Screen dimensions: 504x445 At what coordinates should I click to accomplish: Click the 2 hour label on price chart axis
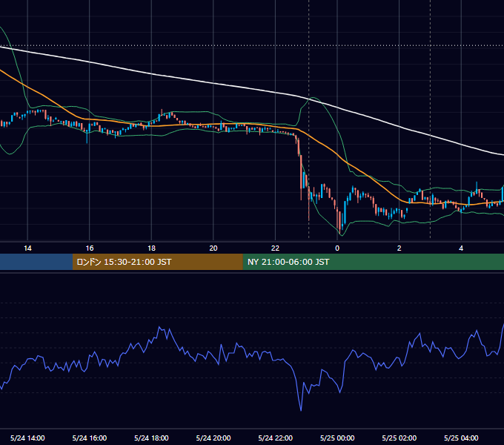click(399, 248)
